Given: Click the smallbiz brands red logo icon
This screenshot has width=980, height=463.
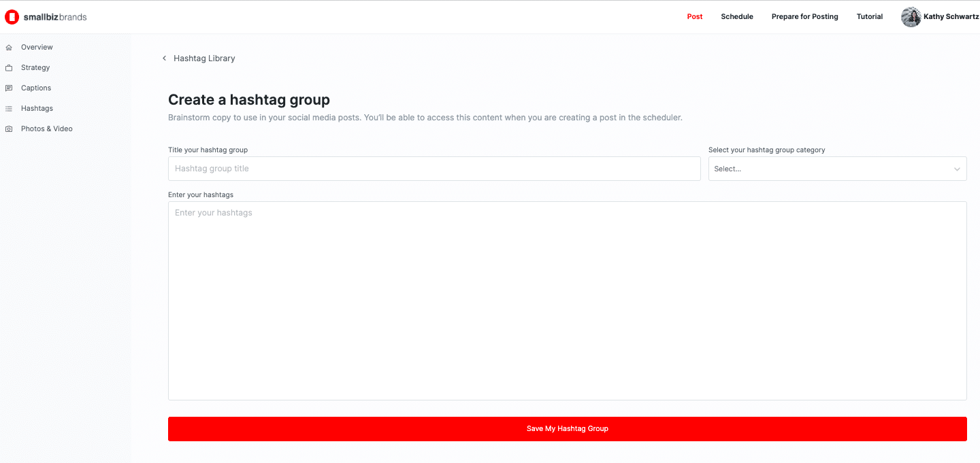Looking at the screenshot, I should click(x=12, y=17).
